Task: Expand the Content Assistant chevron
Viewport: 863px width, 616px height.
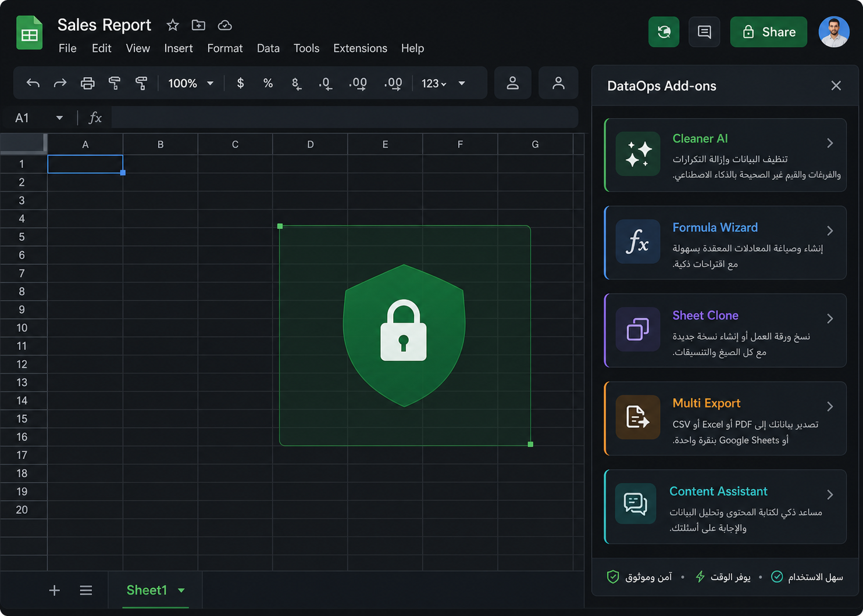Action: tap(830, 495)
